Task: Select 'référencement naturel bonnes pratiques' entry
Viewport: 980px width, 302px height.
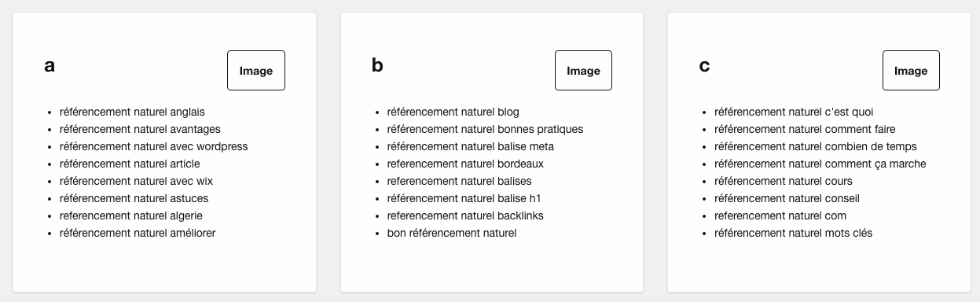Action: pos(486,129)
